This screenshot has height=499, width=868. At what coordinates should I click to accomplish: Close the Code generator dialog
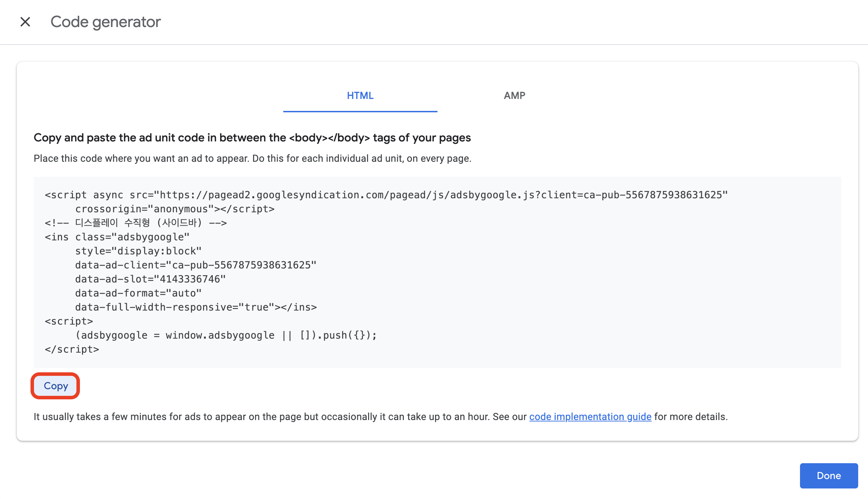point(25,22)
